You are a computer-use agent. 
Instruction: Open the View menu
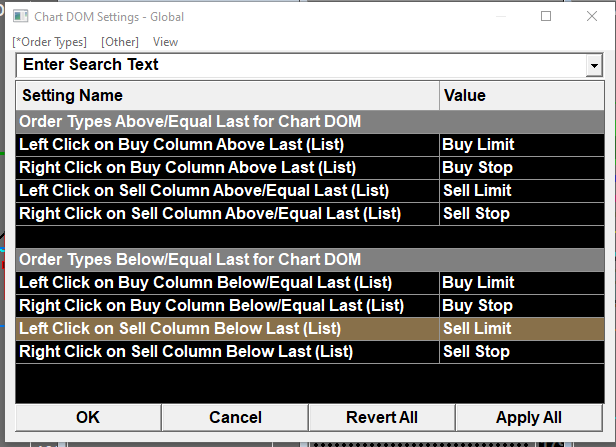[166, 42]
